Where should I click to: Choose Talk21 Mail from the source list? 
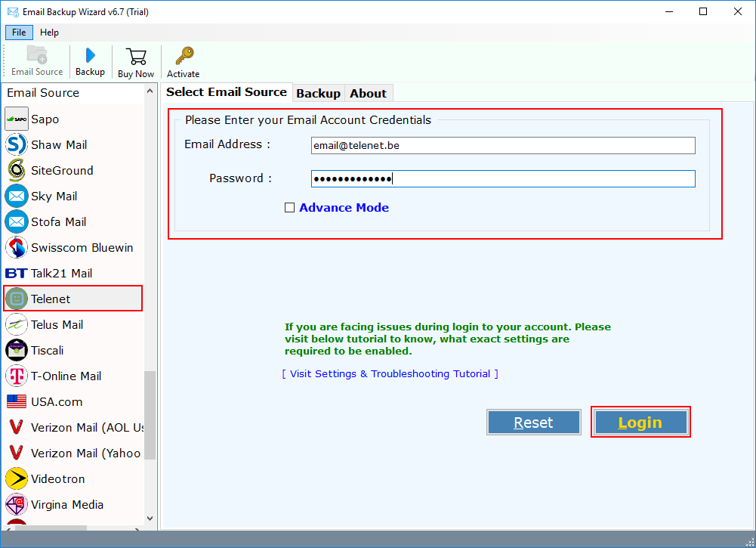(x=61, y=273)
